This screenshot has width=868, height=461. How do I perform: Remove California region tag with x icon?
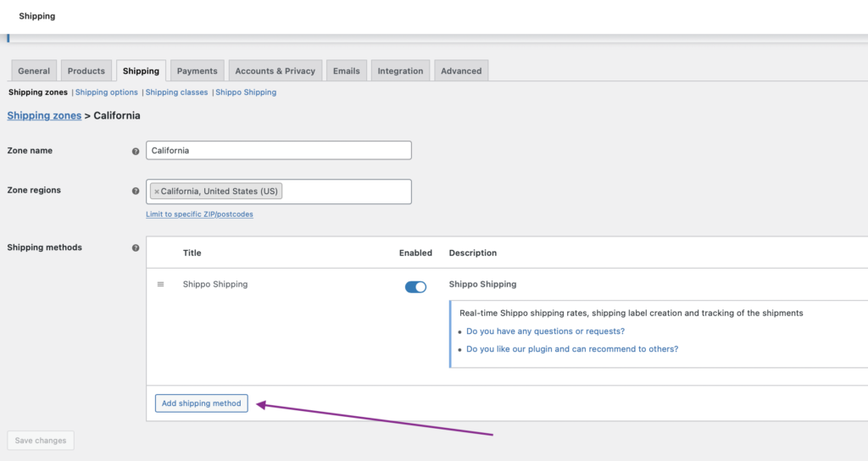click(157, 192)
